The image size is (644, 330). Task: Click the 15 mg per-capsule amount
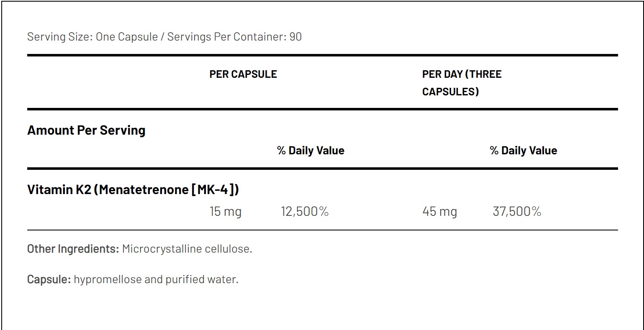(x=225, y=212)
